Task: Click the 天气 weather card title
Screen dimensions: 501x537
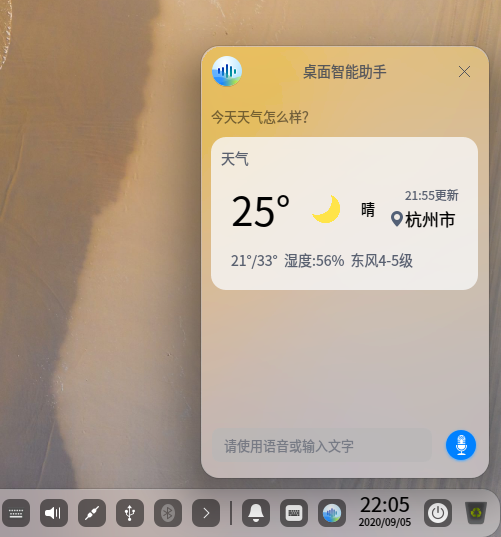Action: pyautogui.click(x=235, y=159)
